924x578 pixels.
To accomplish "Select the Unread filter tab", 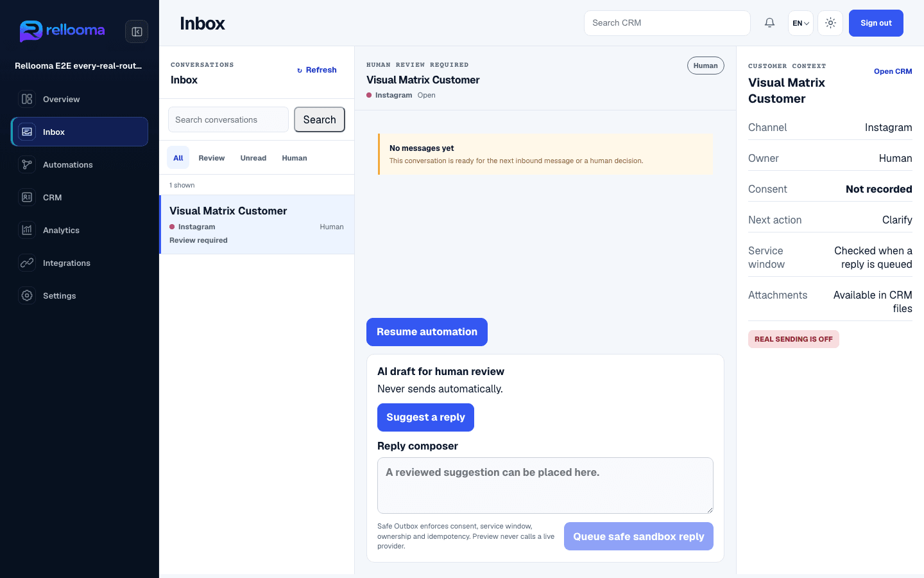I will tap(253, 158).
